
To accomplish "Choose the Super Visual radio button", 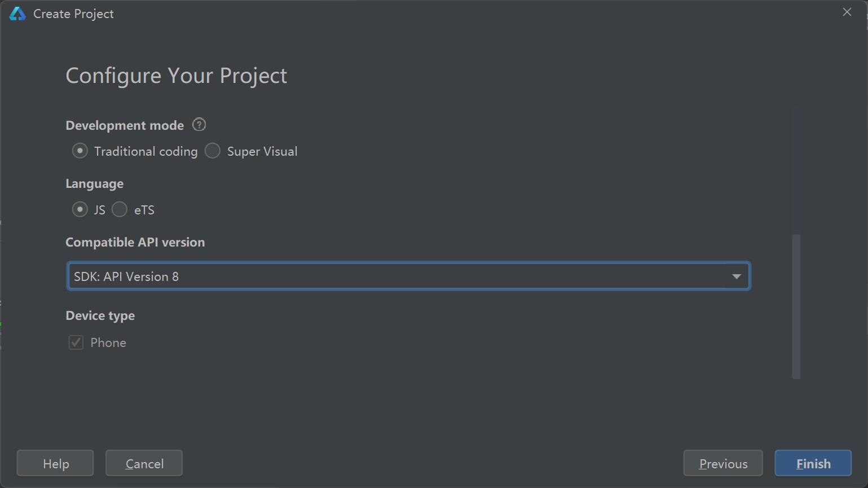I will pyautogui.click(x=213, y=151).
